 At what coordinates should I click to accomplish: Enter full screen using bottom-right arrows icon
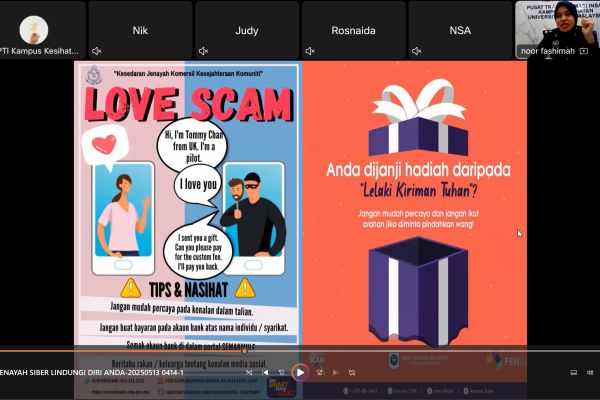pyautogui.click(x=588, y=372)
